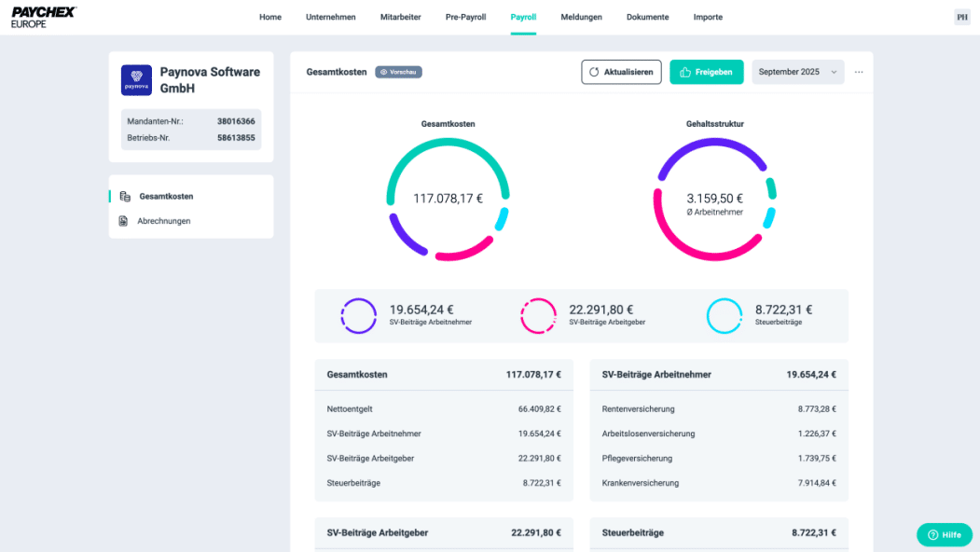Open the Meldungen menu
Screen dimensions: 980x552
pos(581,17)
